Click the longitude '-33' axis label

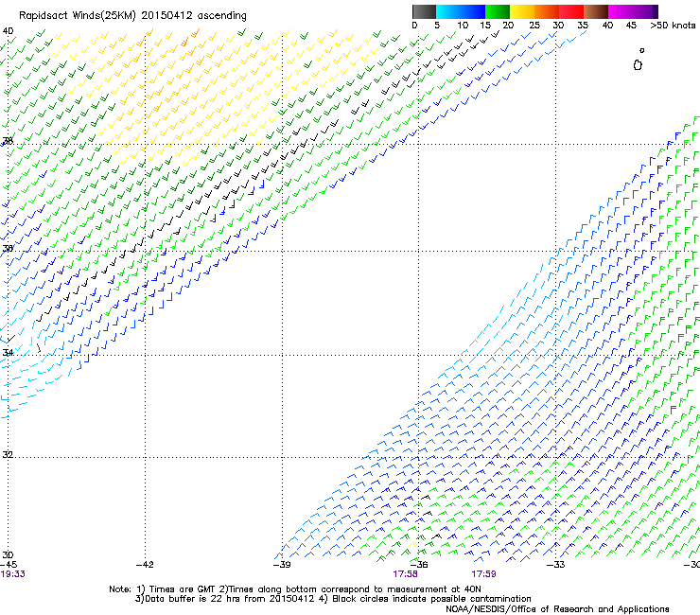click(x=556, y=565)
